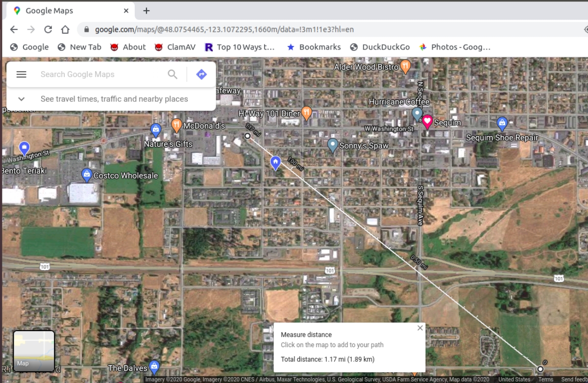588x383 pixels.
Task: Select the Bento Teriaki area blue pin
Action: 24,148
